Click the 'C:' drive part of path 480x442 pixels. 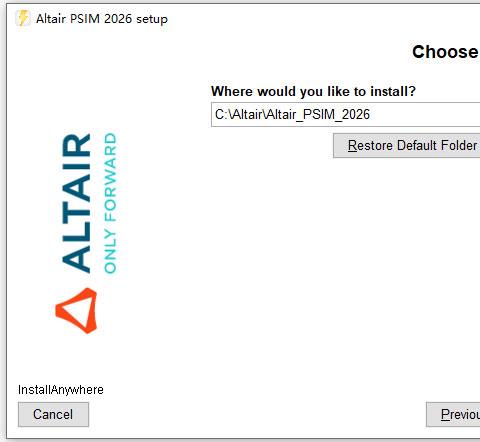(221, 115)
